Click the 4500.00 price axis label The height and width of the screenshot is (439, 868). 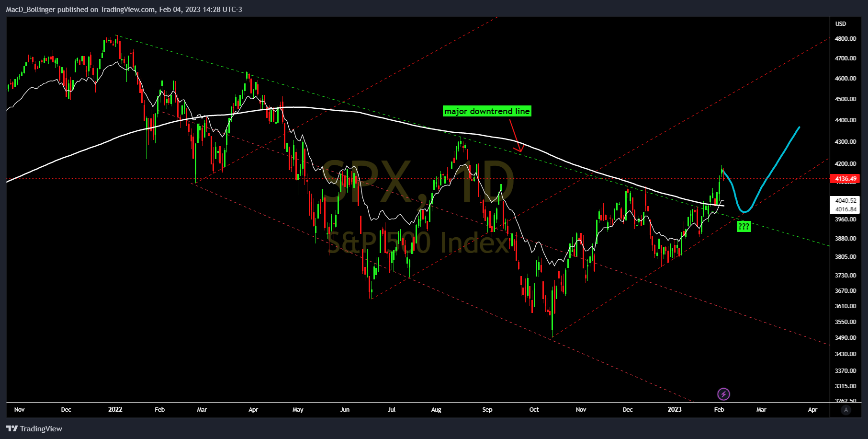[845, 99]
